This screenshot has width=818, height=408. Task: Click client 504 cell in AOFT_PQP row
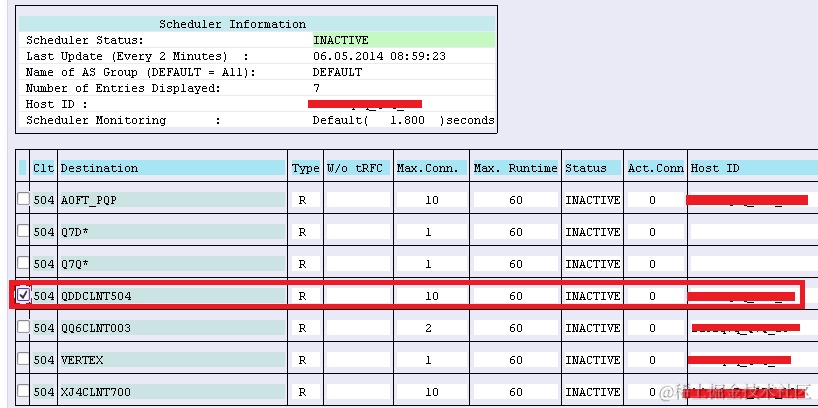pyautogui.click(x=44, y=200)
